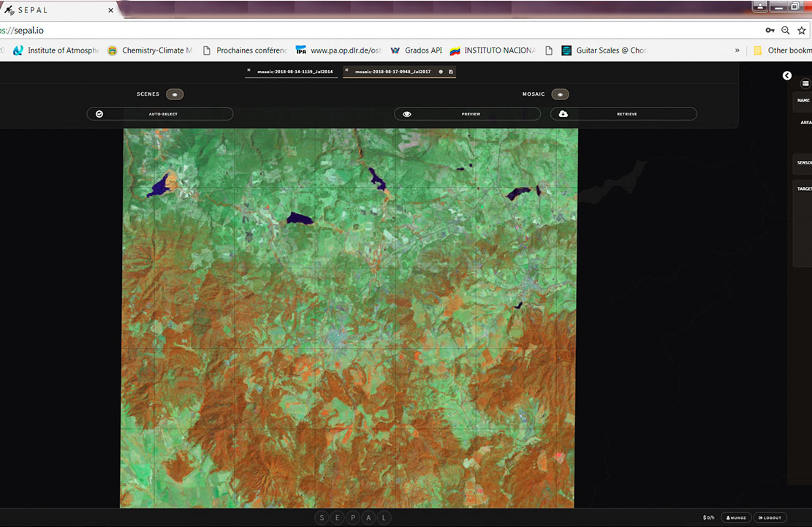Open the Prochaines conférences bookmark
The image size is (812, 527).
coord(244,50)
